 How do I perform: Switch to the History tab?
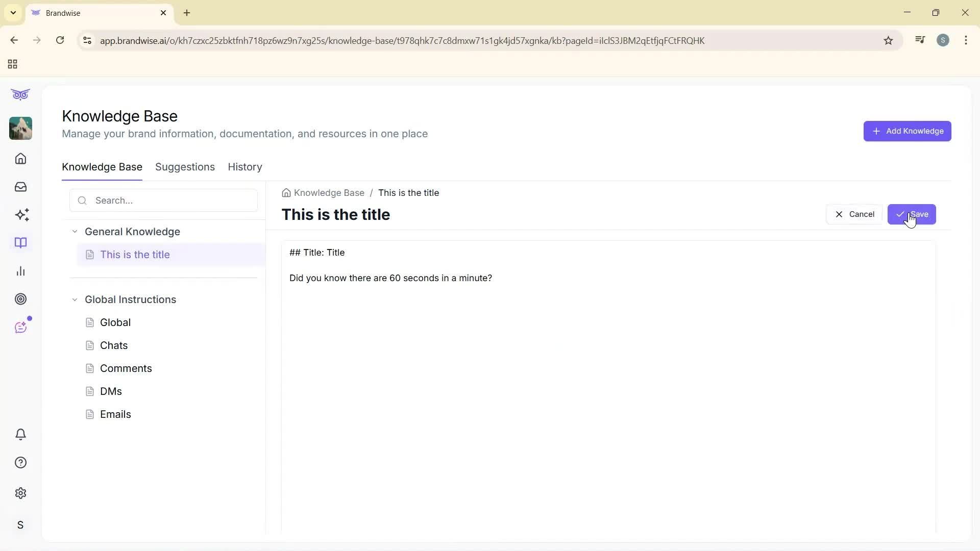[x=244, y=167]
